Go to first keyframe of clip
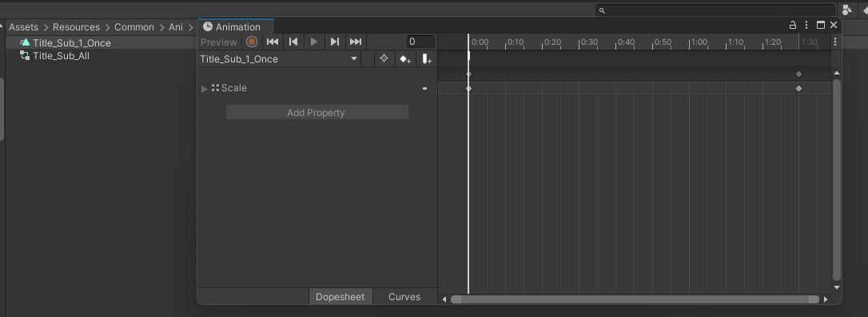 point(273,42)
